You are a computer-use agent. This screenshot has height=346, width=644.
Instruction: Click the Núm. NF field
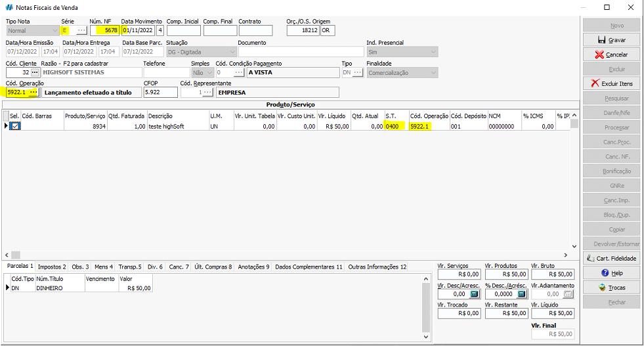105,30
